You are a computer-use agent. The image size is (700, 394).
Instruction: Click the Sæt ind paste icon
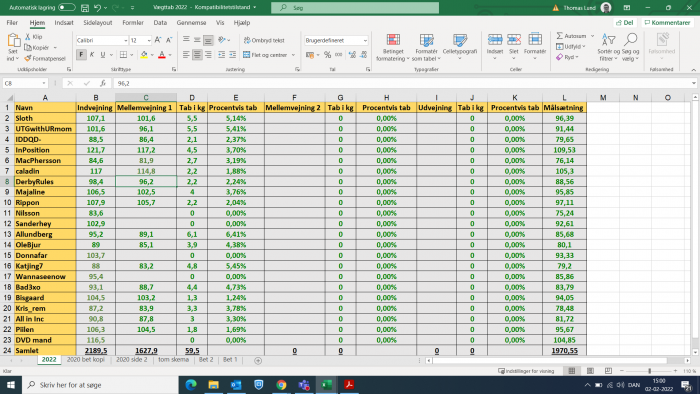[x=13, y=41]
